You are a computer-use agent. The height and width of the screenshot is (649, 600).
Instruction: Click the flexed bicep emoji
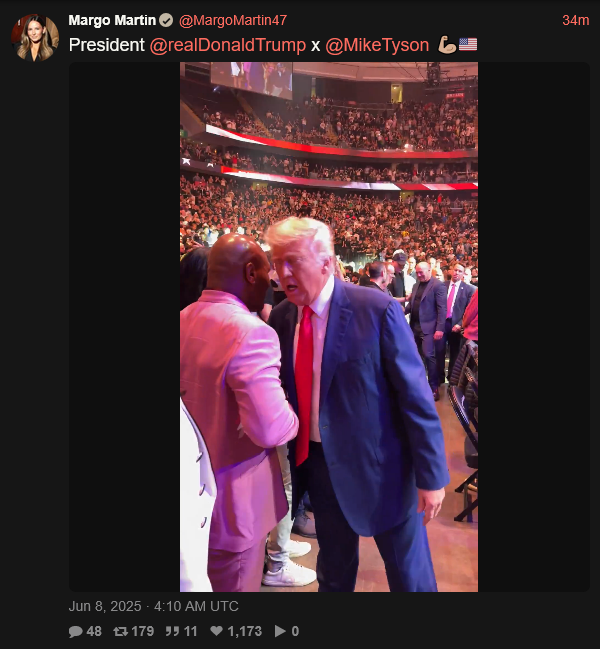click(x=447, y=44)
